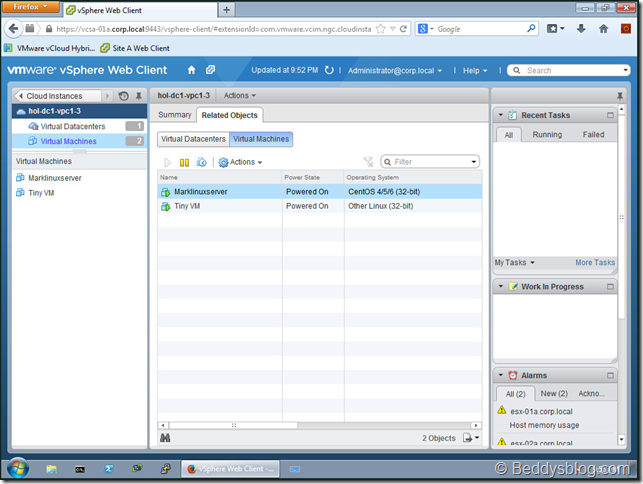643x484 pixels.
Task: Click Firefox reload button
Action: coord(403,29)
